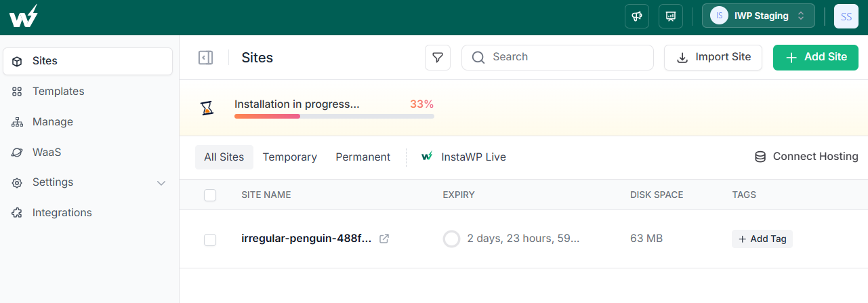Collapse the sidebar panel icon
868x303 pixels.
point(205,58)
